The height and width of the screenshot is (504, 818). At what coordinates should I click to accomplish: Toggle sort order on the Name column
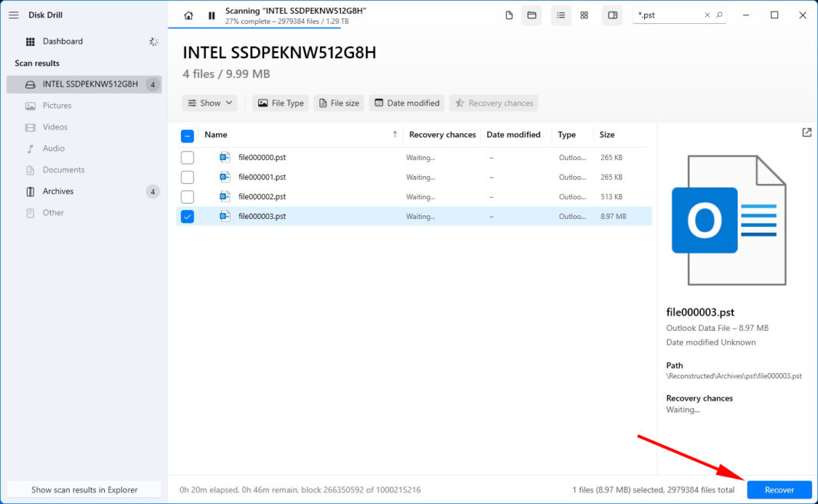216,135
